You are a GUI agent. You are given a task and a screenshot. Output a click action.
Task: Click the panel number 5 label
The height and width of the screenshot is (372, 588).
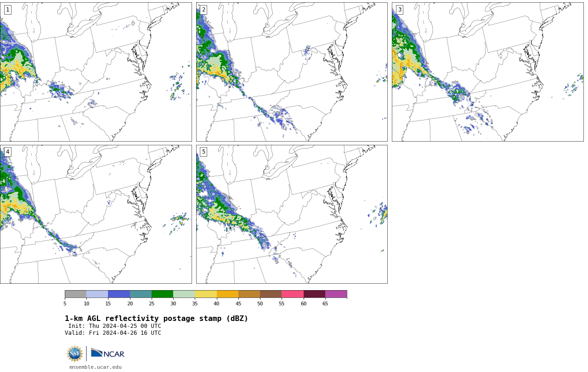click(x=204, y=152)
